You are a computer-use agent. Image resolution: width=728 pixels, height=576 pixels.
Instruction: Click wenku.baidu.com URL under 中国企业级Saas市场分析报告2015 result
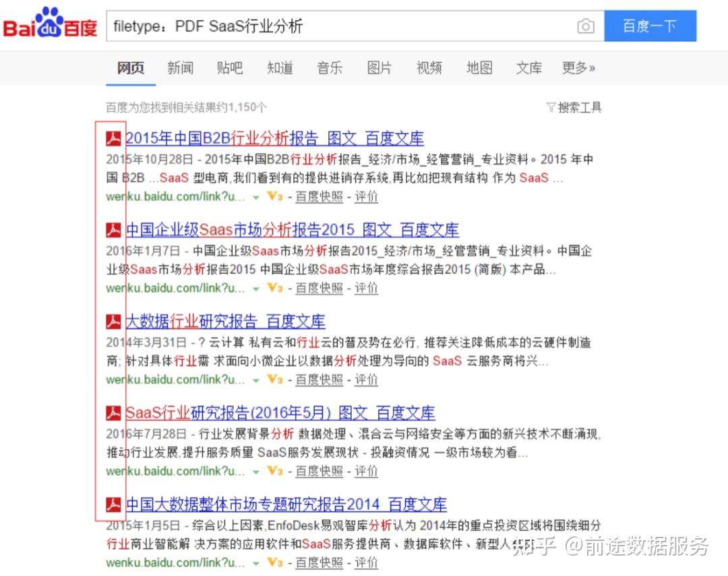click(x=175, y=288)
